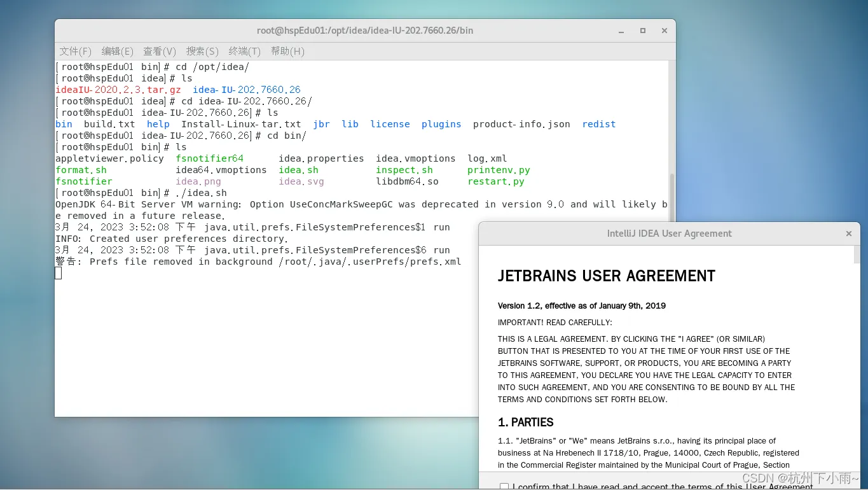Screen dimensions: 868x490
Task: Click log.xml file name
Action: point(487,158)
